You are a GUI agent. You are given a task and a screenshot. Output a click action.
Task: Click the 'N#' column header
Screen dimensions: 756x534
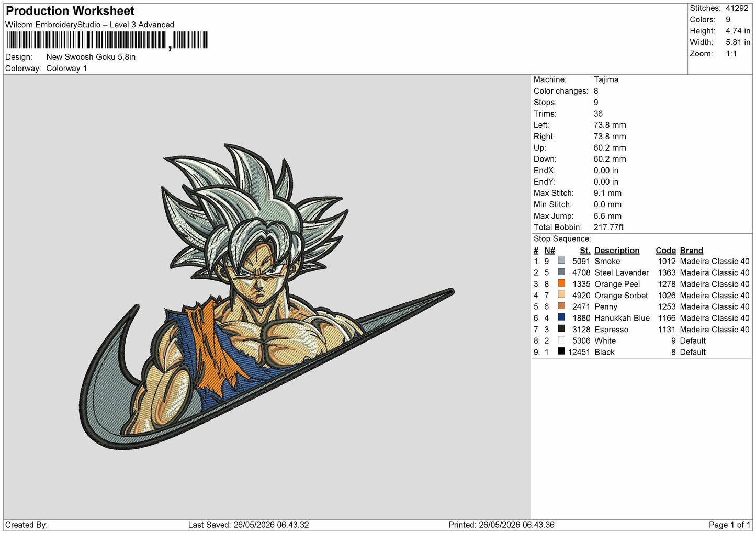[x=549, y=251]
